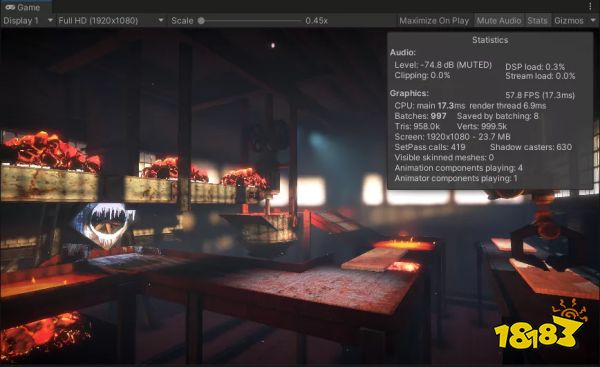The height and width of the screenshot is (367, 600).
Task: Open the three-dot panel options menu
Action: 590,7
